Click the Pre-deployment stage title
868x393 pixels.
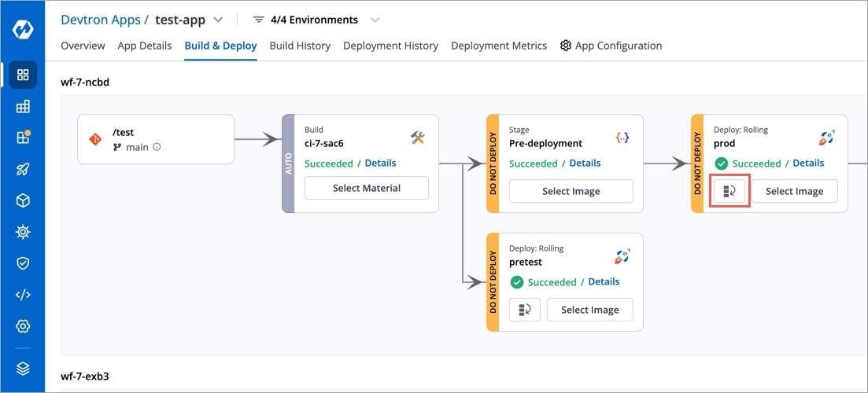click(x=546, y=143)
